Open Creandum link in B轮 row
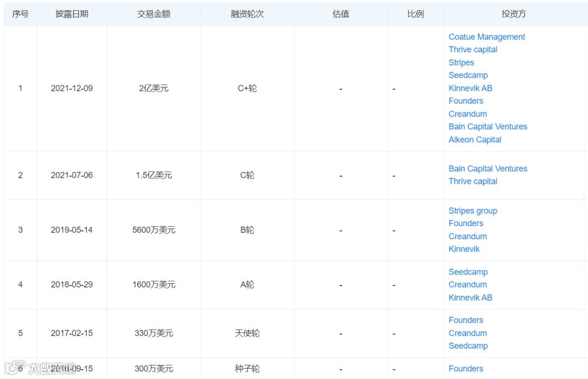The width and height of the screenshot is (588, 379). [x=468, y=237]
